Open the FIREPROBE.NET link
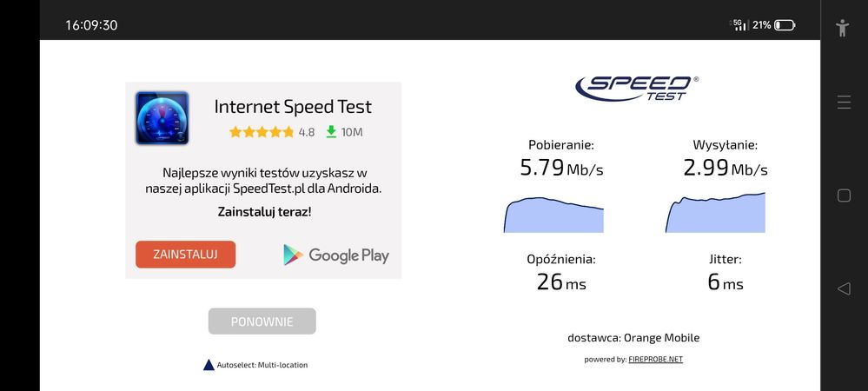Screen dimensions: 868x391 pyautogui.click(x=655, y=359)
